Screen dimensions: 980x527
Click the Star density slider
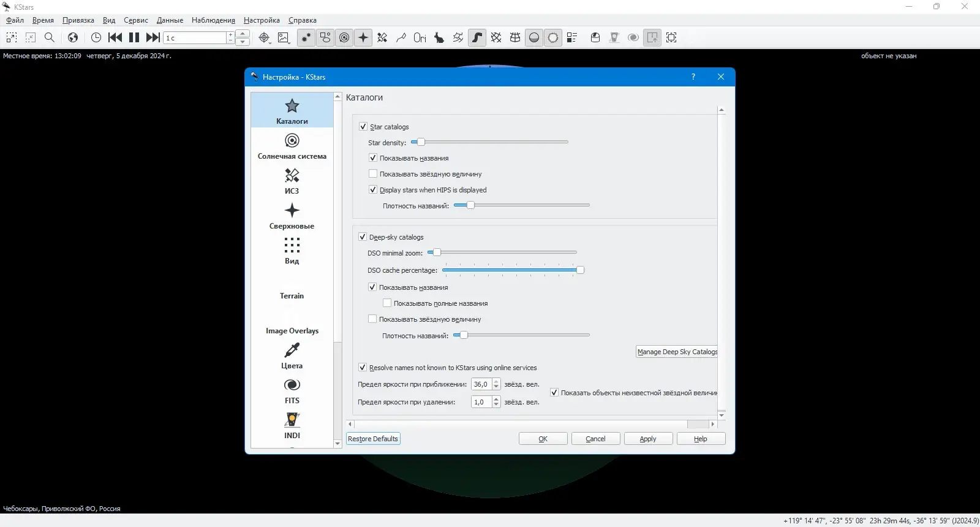(x=489, y=142)
